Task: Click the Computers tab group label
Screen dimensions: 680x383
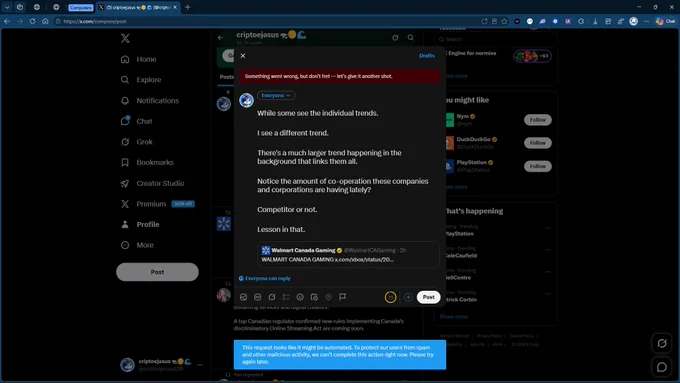Action: [81, 7]
